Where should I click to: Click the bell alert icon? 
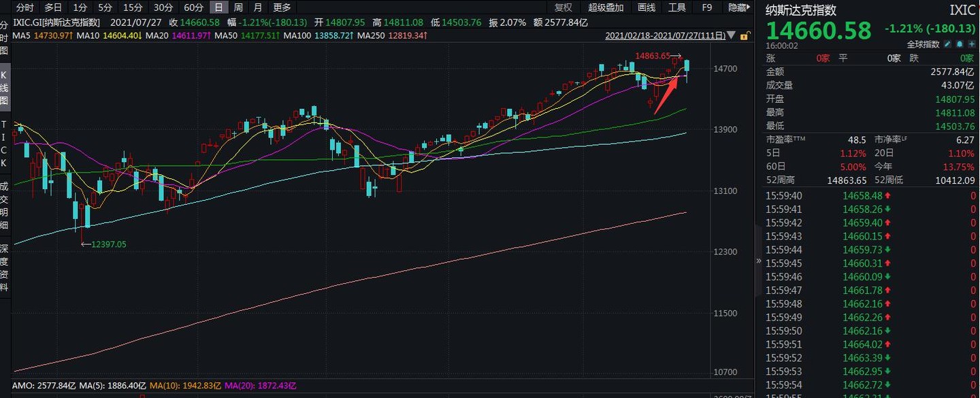pos(960,44)
